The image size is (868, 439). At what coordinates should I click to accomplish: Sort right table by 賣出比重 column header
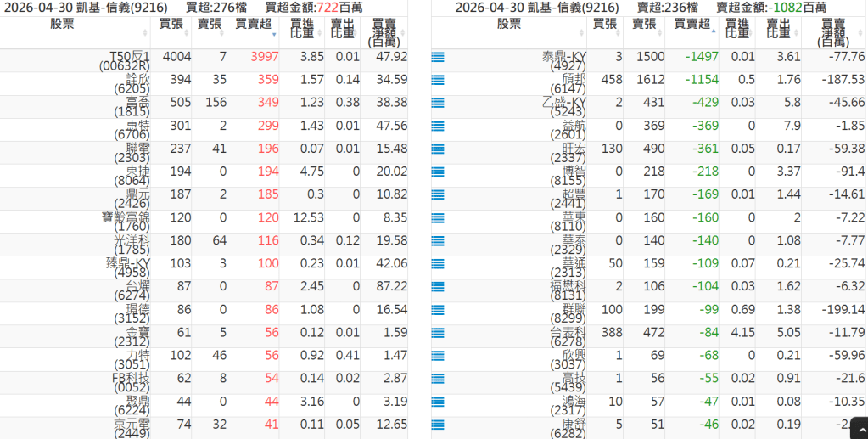click(x=777, y=30)
